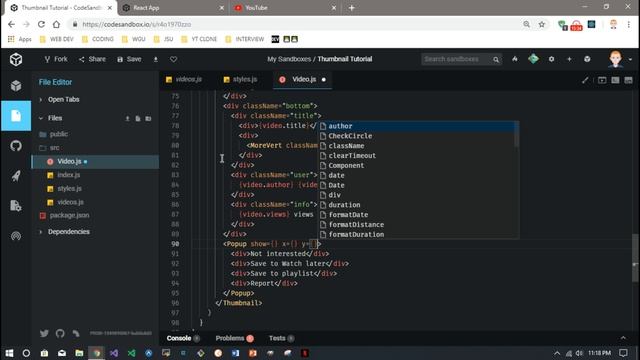The height and width of the screenshot is (360, 640).
Task: Open the Deployment rocket icon
Action: [x=16, y=176]
